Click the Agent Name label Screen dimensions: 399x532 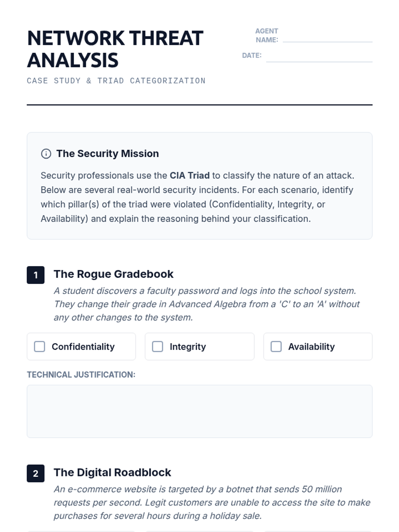[x=267, y=35]
